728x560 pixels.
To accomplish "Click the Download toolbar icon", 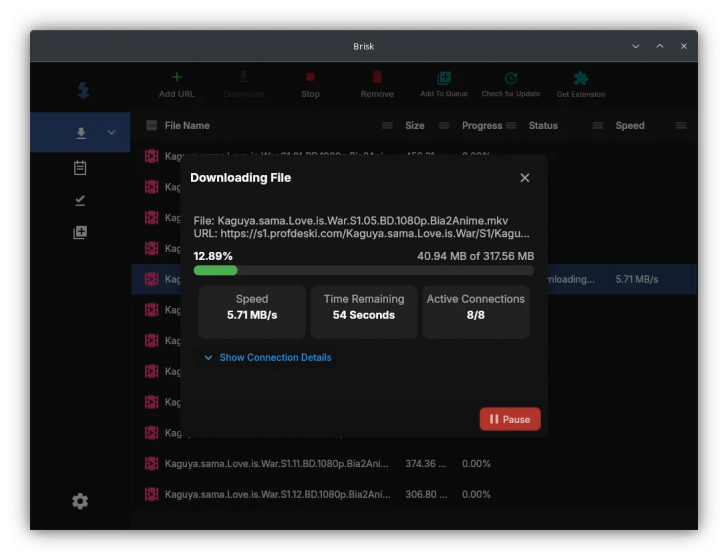I will (x=244, y=77).
